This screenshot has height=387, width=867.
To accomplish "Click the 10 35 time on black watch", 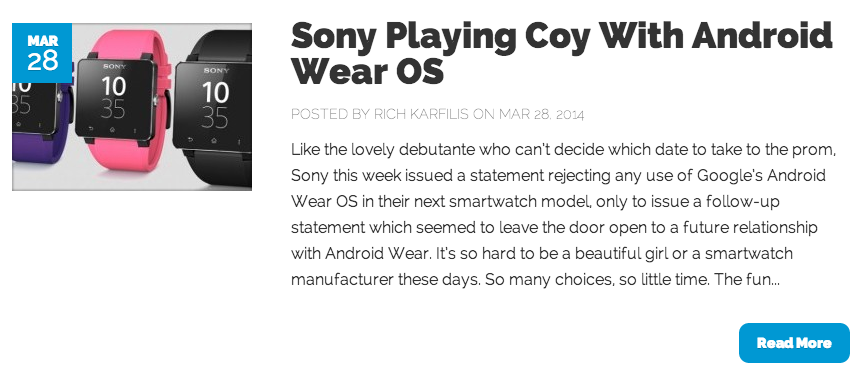I will [215, 105].
